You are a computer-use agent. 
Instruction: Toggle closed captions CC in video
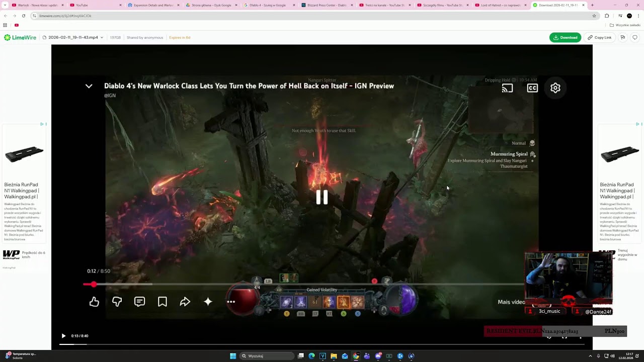tap(532, 88)
